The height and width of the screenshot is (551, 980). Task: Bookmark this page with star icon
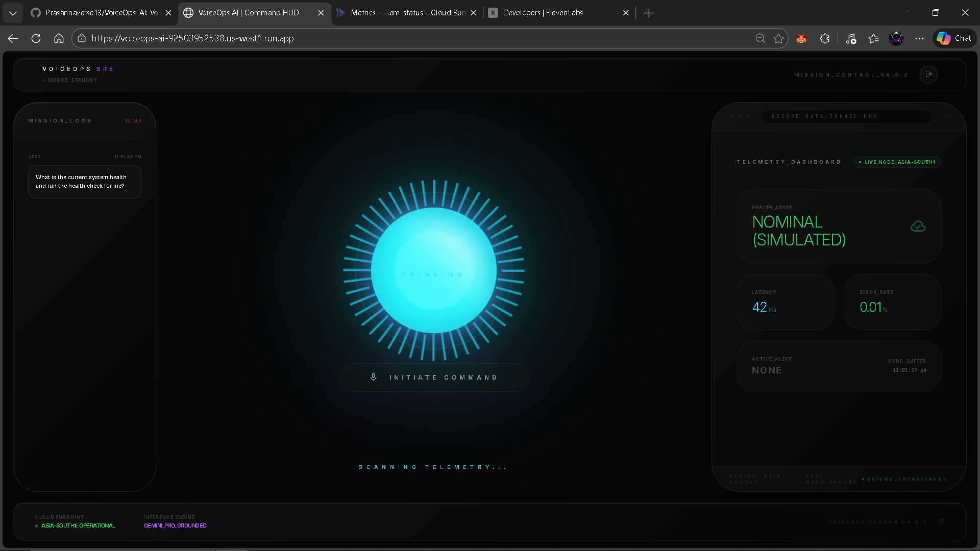(x=778, y=38)
